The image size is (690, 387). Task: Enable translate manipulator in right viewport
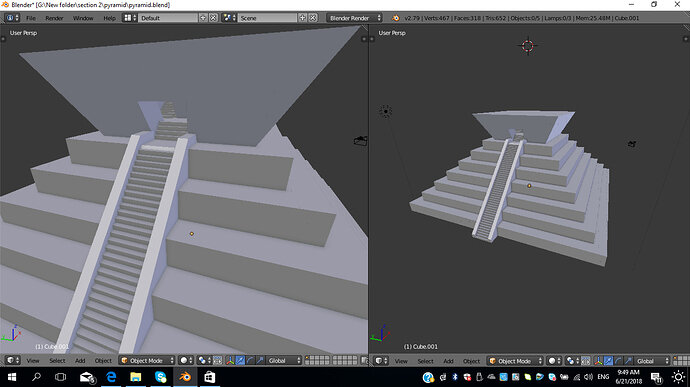(609, 361)
